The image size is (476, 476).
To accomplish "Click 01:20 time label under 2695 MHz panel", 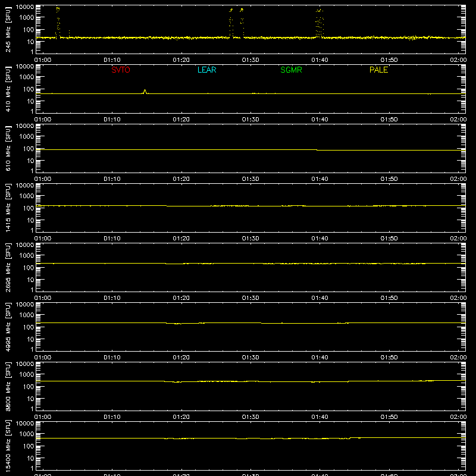I will pyautogui.click(x=181, y=298).
